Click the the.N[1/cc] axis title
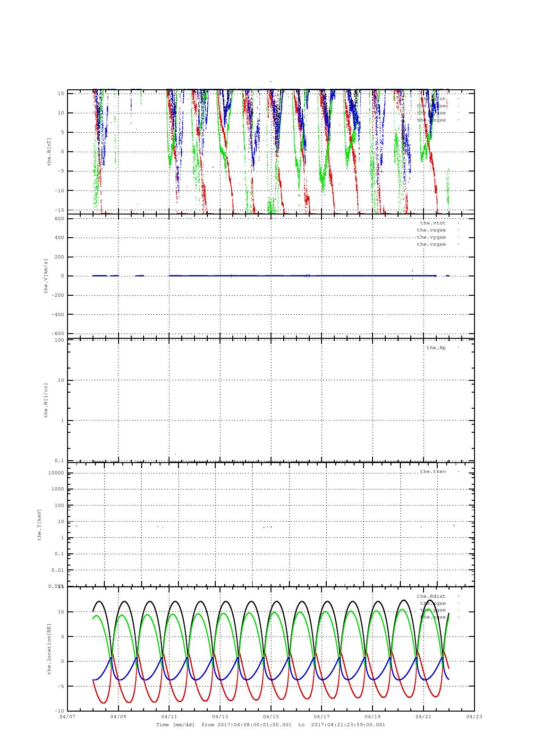Screen dimensions: 534x756 [x=46, y=400]
